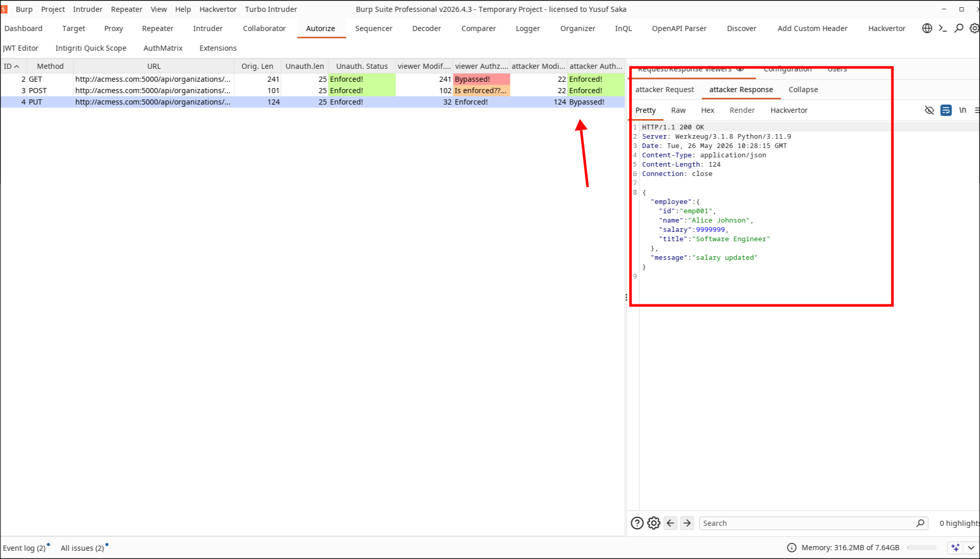The height and width of the screenshot is (559, 980).
Task: Open the Burp browser globe icon
Action: pyautogui.click(x=927, y=28)
